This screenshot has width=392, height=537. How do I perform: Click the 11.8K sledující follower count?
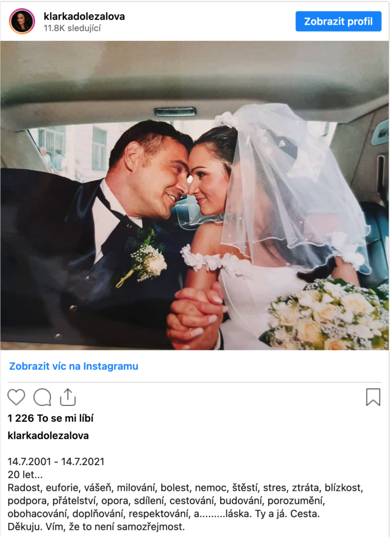[72, 28]
